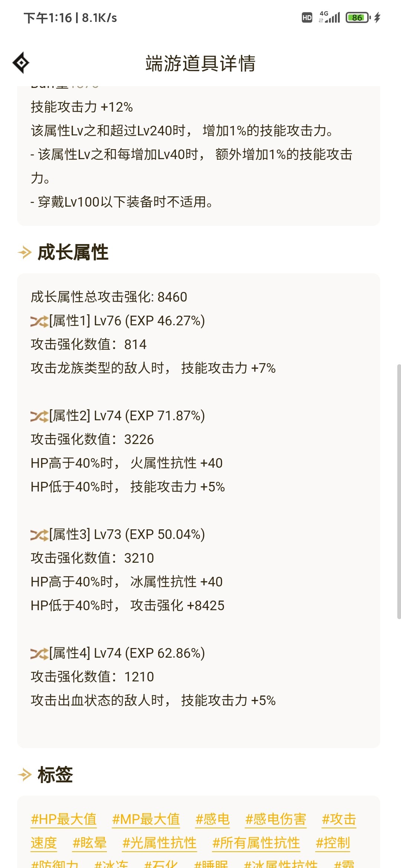Image resolution: width=401 pixels, height=868 pixels.
Task: Tap the arrow icon beside 标签 heading
Action: pyautogui.click(x=25, y=775)
